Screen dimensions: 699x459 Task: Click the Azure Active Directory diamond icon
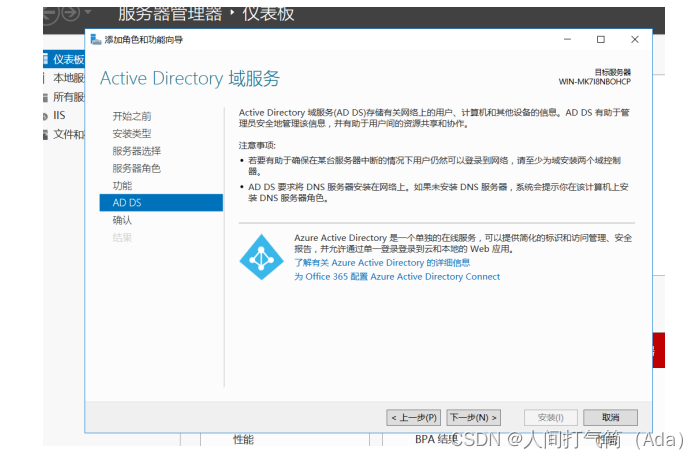(261, 257)
